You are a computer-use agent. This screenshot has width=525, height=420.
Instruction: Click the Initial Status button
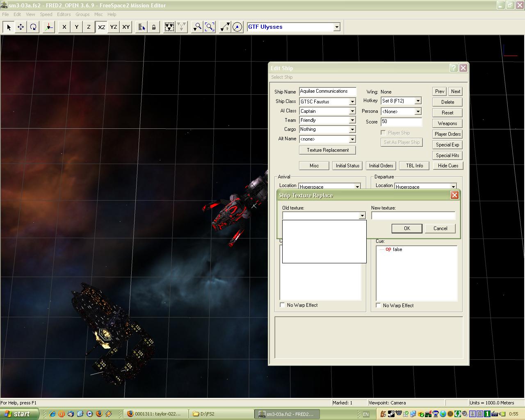(347, 166)
